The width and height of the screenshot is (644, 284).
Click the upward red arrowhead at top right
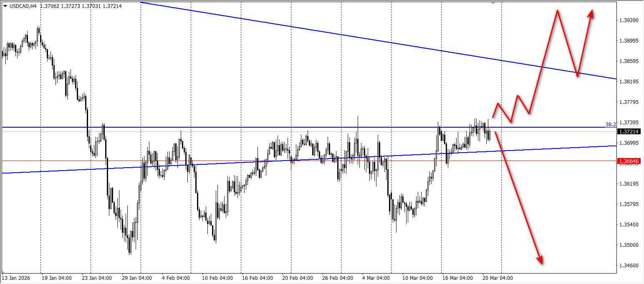point(591,14)
